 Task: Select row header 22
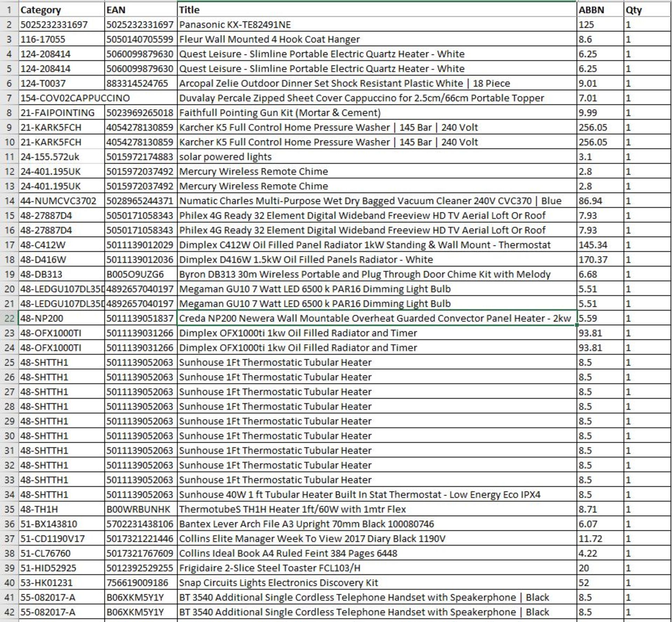pyautogui.click(x=9, y=318)
